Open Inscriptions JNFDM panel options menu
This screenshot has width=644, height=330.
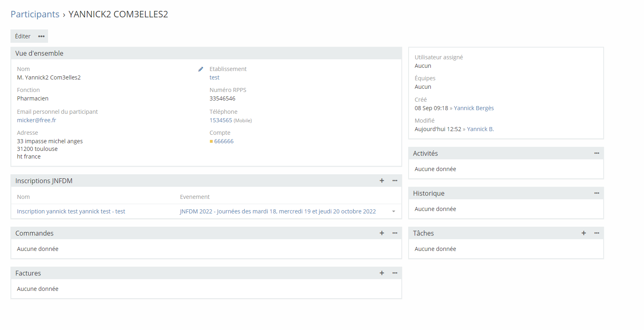click(395, 181)
